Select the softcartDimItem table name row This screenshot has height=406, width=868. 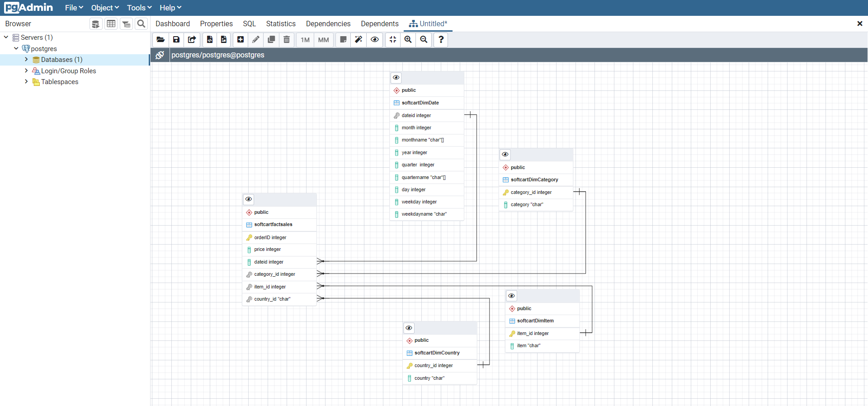(542, 321)
